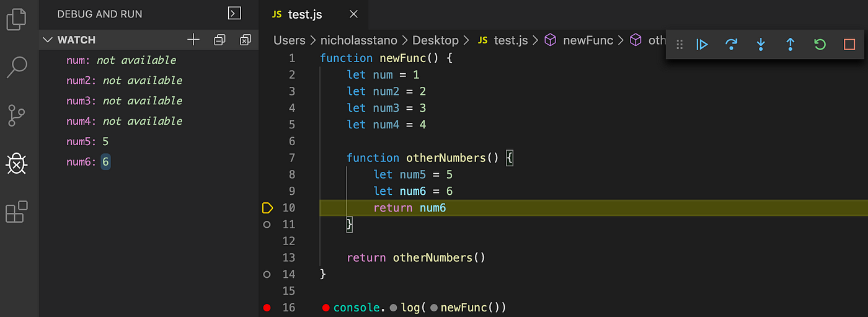Viewport: 868px width, 317px height.
Task: Add a new watch expression
Action: [193, 40]
